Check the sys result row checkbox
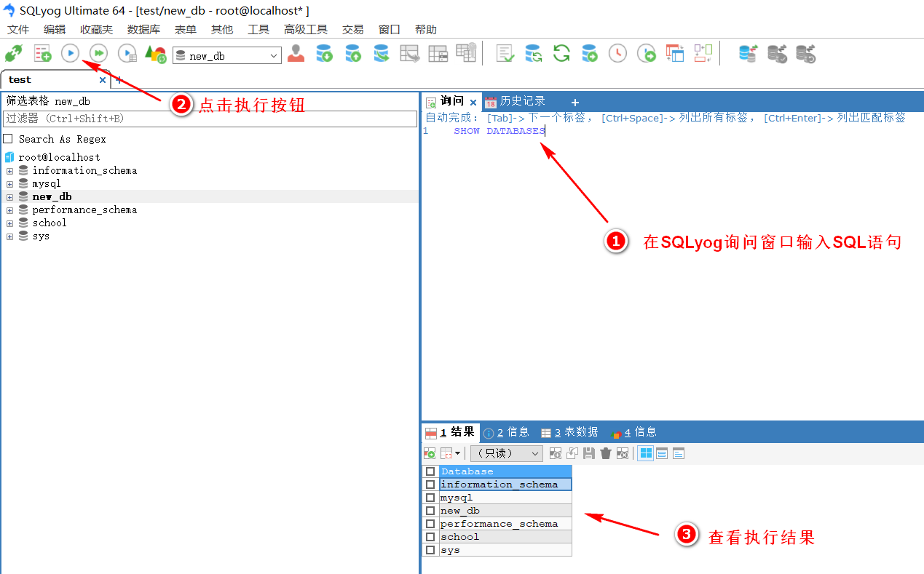924x574 pixels. pos(430,550)
